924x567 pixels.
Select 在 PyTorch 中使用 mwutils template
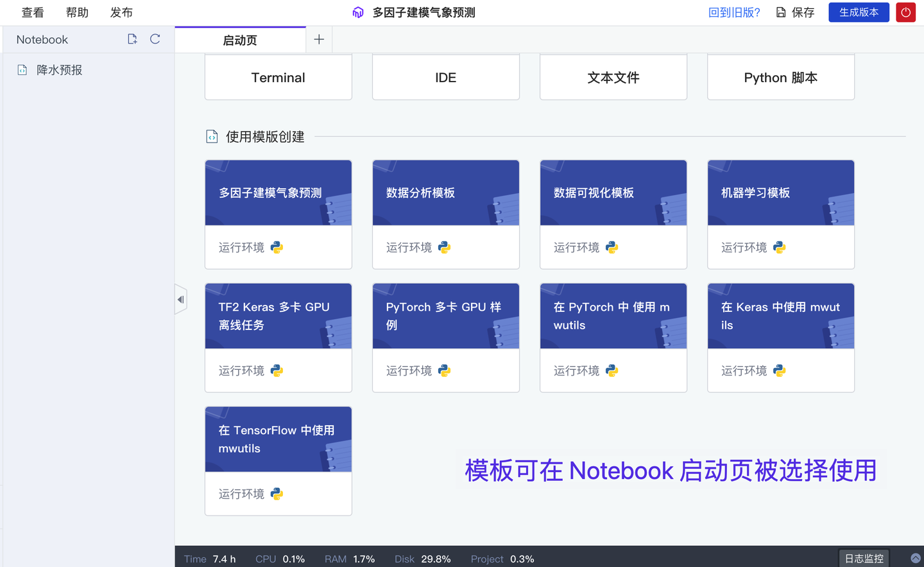(613, 338)
